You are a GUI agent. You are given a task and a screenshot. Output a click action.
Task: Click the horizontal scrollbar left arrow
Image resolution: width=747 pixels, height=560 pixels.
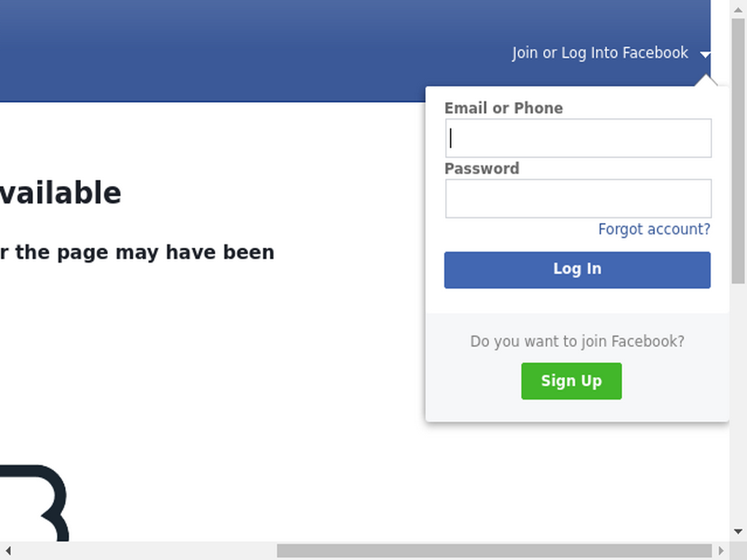[8, 551]
